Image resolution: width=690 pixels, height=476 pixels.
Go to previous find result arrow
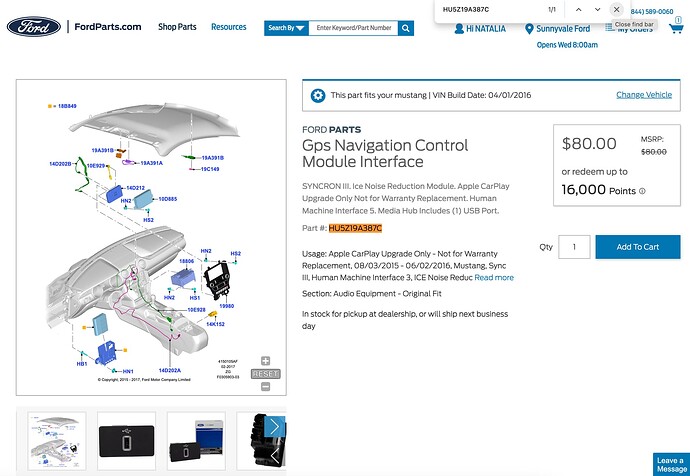[x=578, y=9]
